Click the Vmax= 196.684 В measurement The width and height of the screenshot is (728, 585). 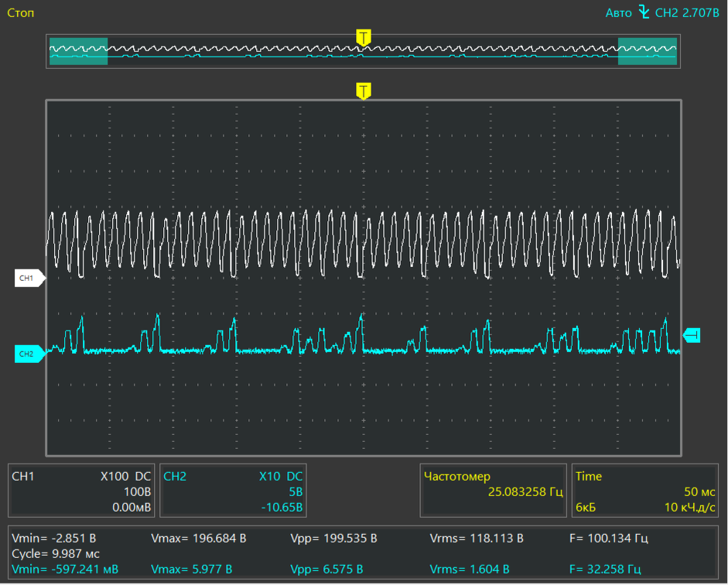coord(199,539)
